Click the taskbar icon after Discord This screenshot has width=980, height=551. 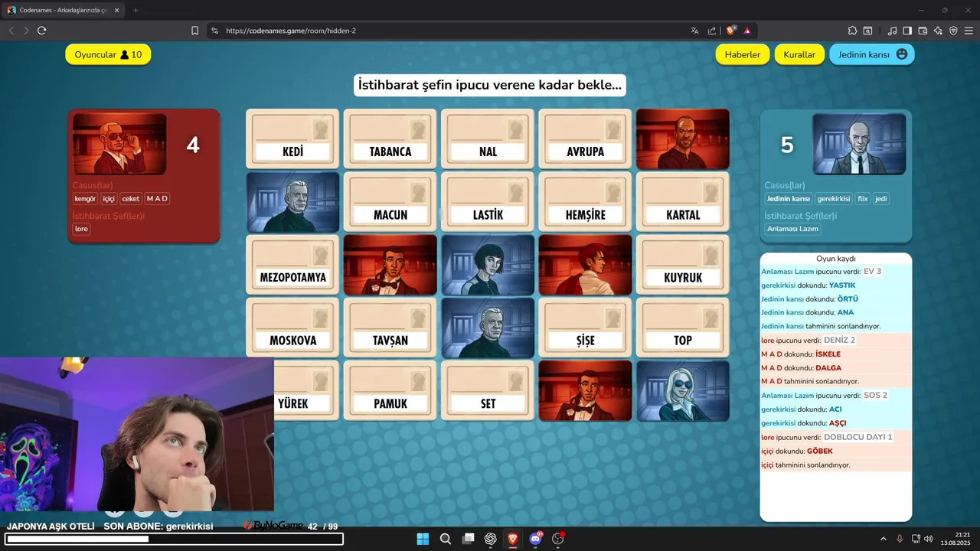pos(558,539)
